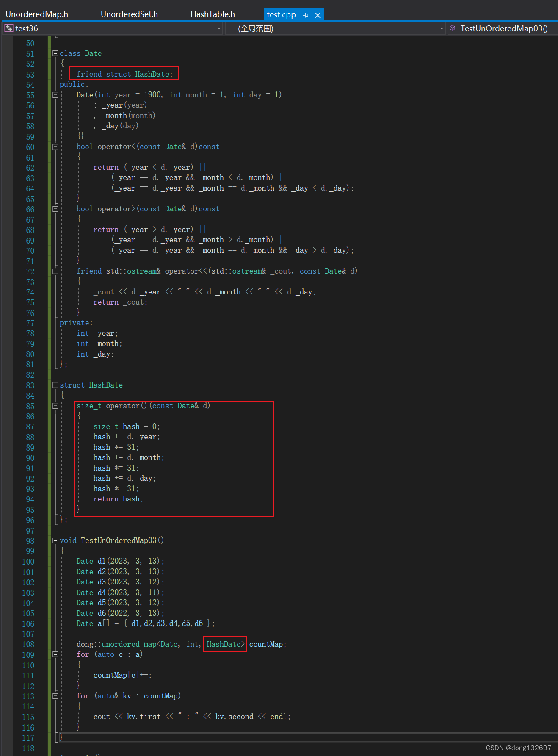Click on 'size_t hash = 0;' line
Screen dimensions: 558x756
coord(127,426)
